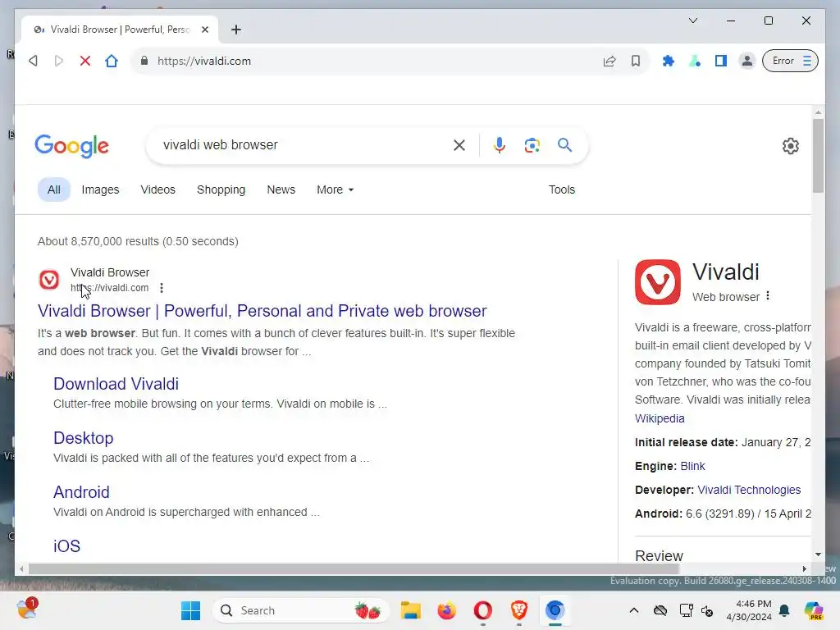Open the notification bell in taskbar
This screenshot has height=630, width=840.
(784, 610)
